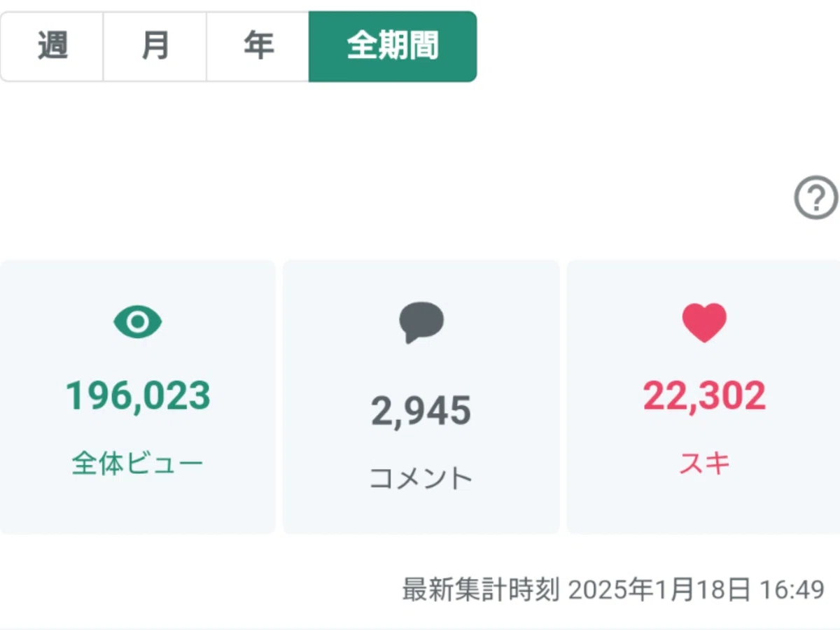The width and height of the screenshot is (840, 630).
Task: Select the 年 period tab
Action: pos(258,46)
